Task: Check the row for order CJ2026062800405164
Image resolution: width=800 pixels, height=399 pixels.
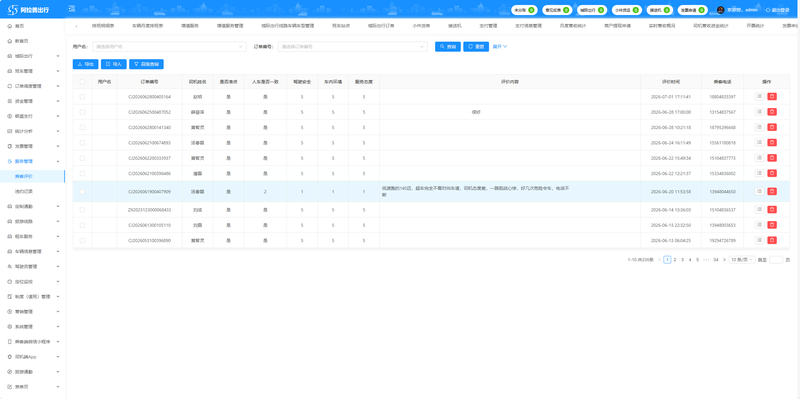Action: 82,96
